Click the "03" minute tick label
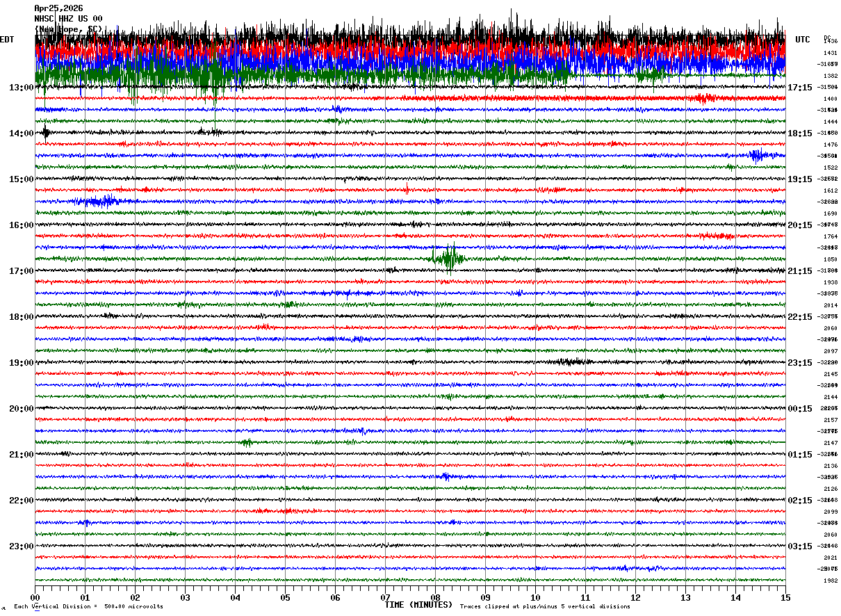841x616 pixels. [185, 598]
